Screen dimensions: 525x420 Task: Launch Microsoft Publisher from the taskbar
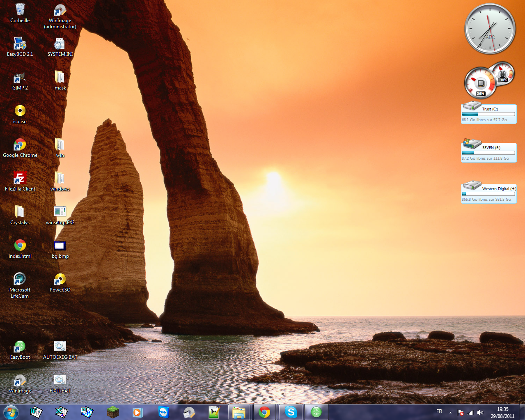(x=87, y=412)
